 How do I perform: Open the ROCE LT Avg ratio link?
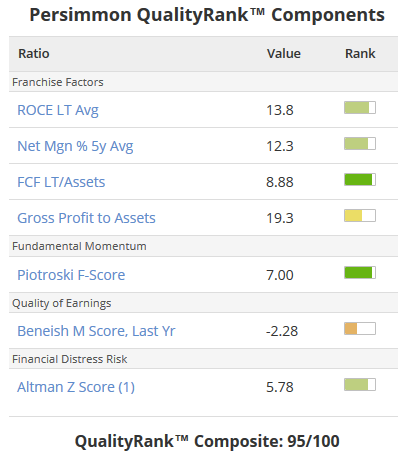58,110
